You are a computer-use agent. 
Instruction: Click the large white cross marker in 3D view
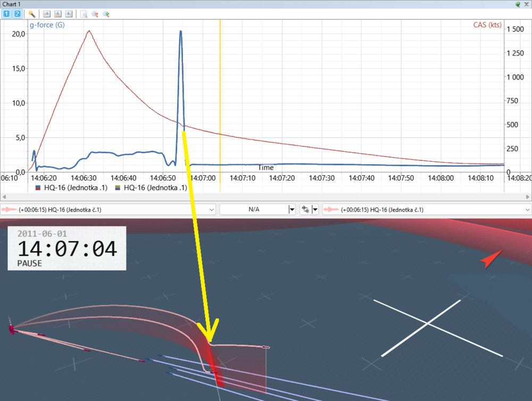click(428, 324)
